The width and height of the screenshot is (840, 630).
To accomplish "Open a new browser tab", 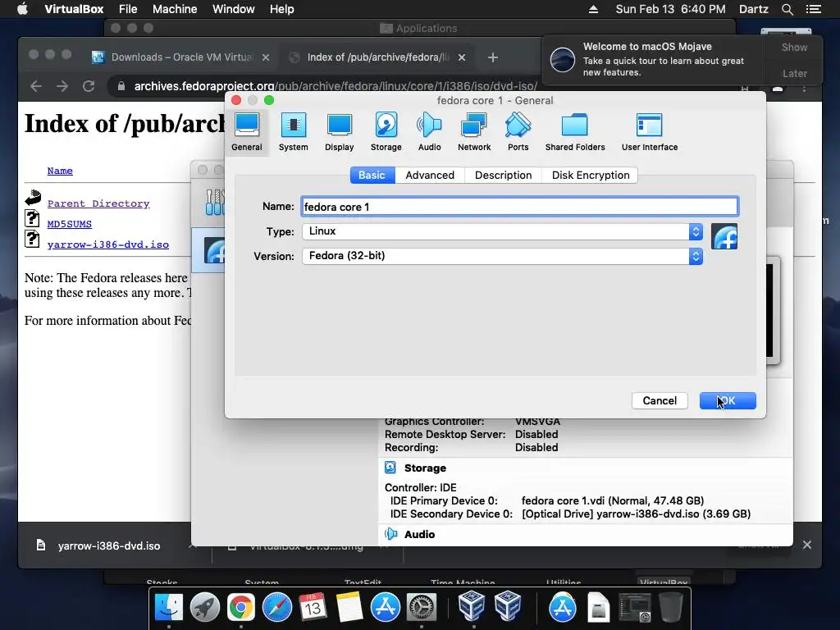I will coord(493,57).
